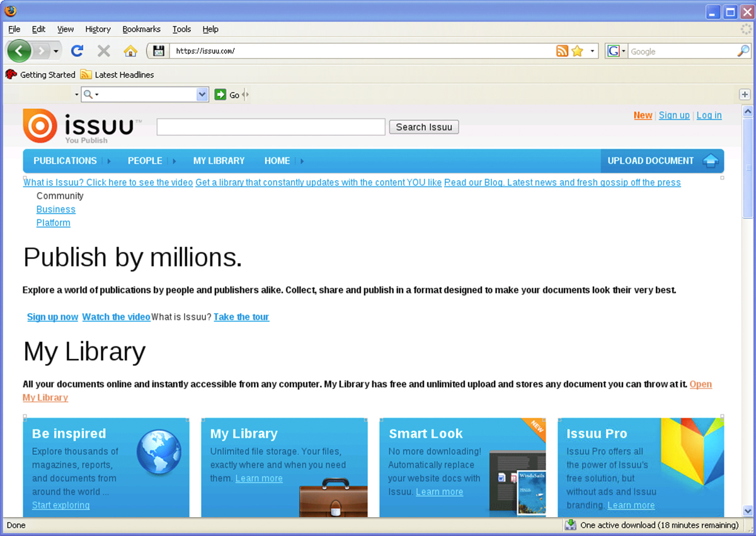Focus the Issuu search text field
756x536 pixels.
(x=271, y=127)
